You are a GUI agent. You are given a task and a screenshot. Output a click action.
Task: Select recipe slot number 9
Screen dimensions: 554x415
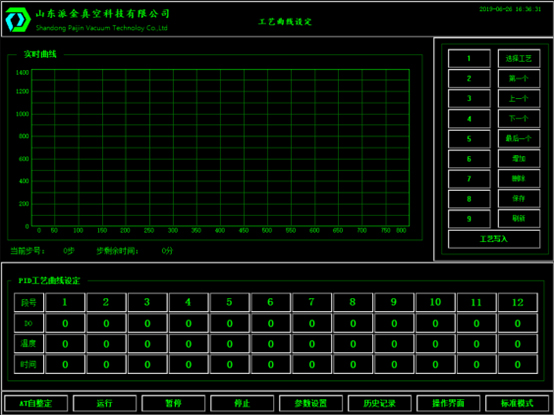click(x=469, y=219)
